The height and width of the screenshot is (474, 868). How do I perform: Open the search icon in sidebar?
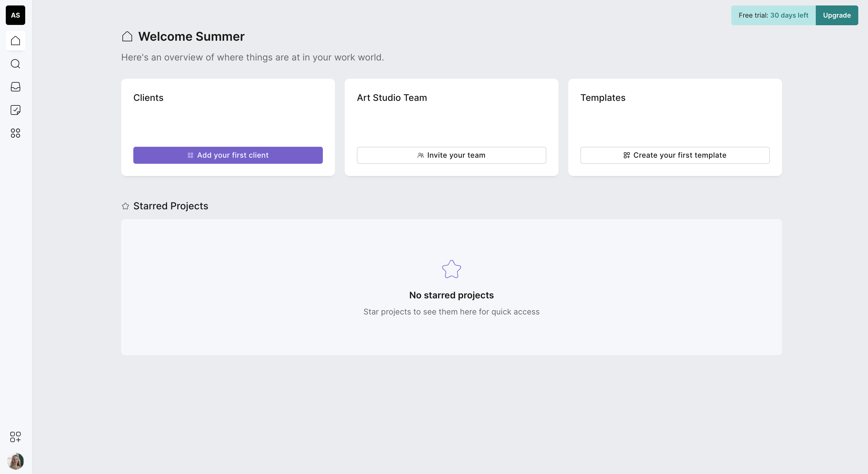point(15,64)
